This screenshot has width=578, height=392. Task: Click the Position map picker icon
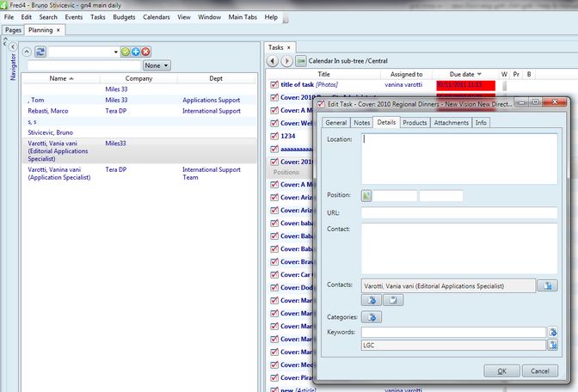click(x=366, y=196)
